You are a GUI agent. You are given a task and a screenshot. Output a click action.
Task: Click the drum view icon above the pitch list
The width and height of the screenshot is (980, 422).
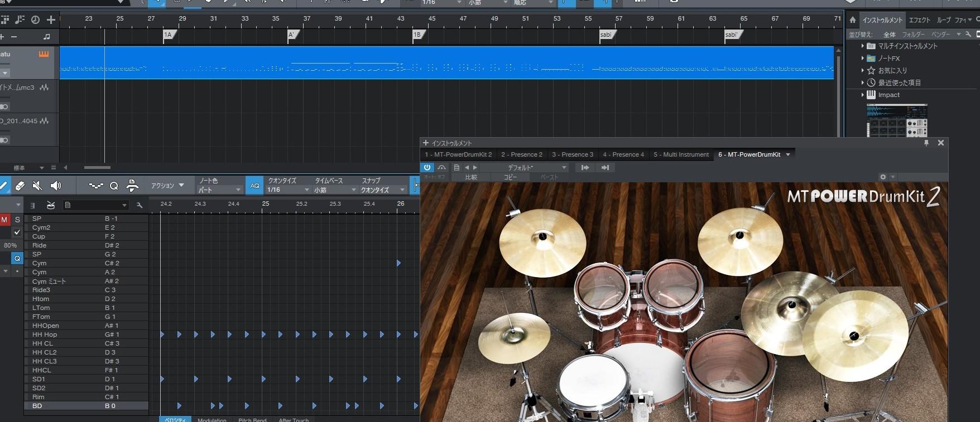pyautogui.click(x=51, y=205)
